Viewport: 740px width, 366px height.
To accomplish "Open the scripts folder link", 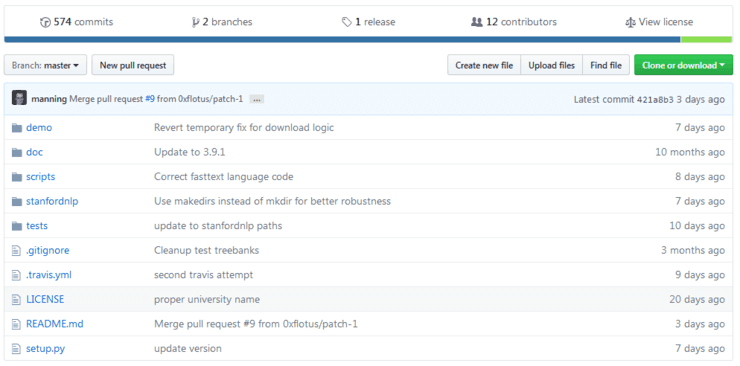I will pyautogui.click(x=41, y=177).
